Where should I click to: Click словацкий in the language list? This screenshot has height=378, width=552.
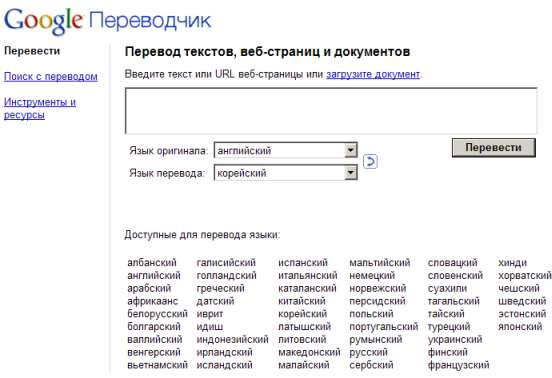click(x=452, y=263)
